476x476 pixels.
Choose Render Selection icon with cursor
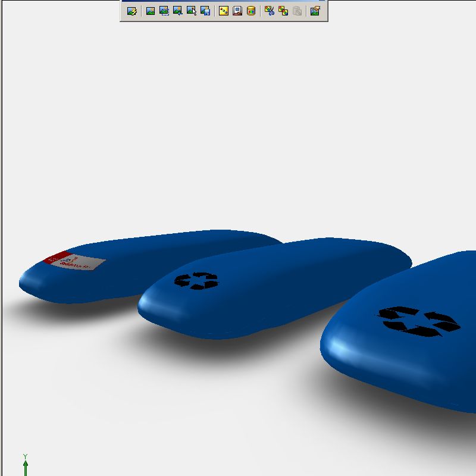tap(191, 11)
